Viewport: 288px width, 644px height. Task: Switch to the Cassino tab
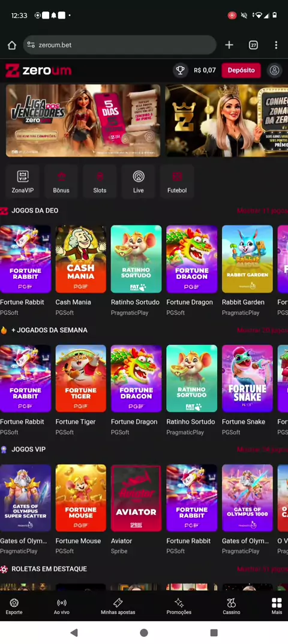232,606
